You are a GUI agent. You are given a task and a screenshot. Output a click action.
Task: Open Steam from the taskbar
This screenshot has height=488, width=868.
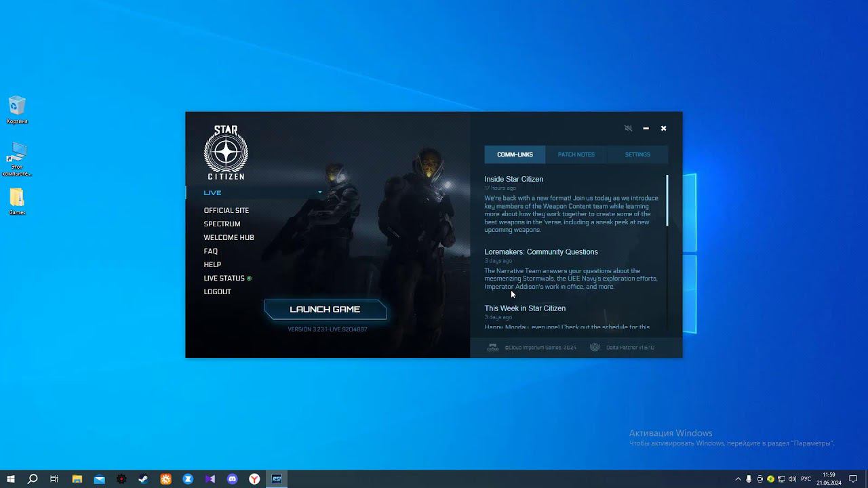pos(144,479)
